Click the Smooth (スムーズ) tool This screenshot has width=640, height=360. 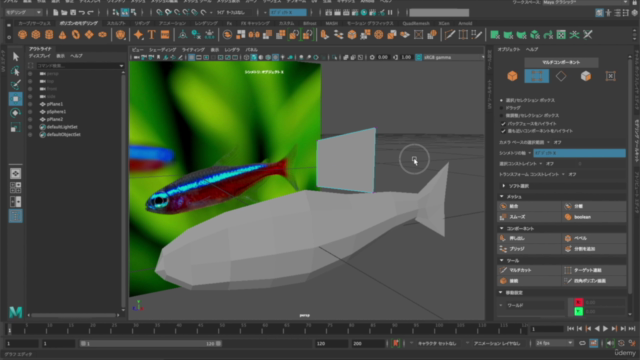[x=529, y=217]
